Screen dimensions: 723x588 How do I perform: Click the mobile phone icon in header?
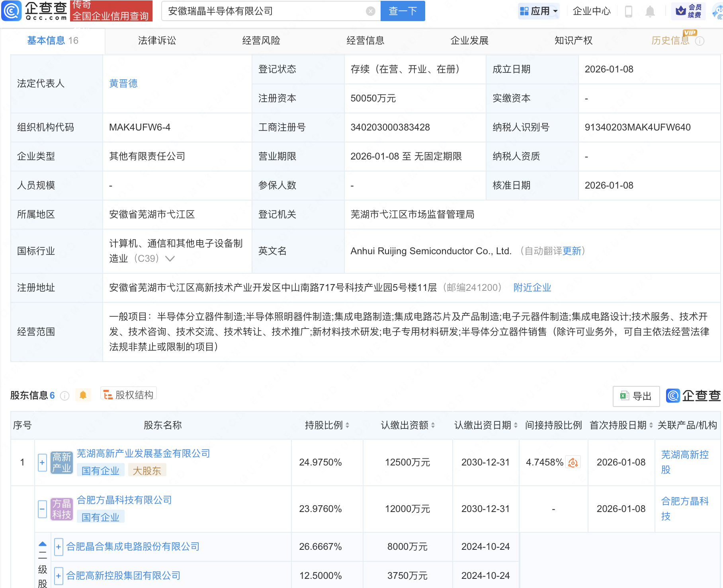[629, 11]
